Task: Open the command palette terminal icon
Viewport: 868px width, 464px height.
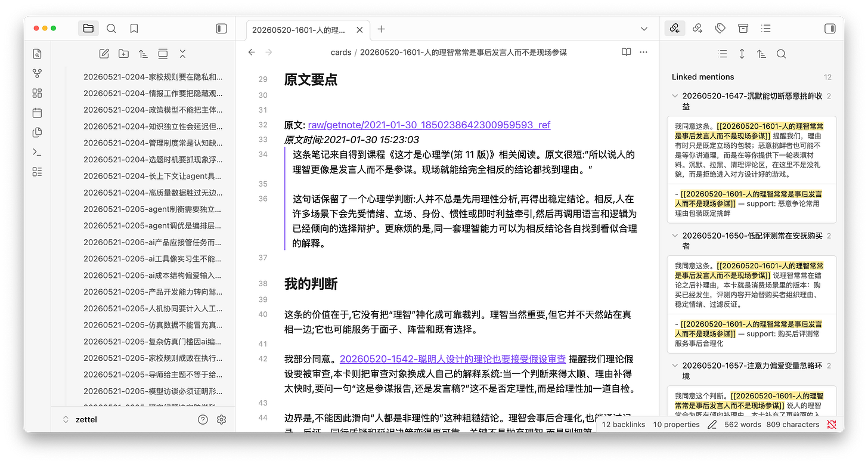Action: coord(38,152)
